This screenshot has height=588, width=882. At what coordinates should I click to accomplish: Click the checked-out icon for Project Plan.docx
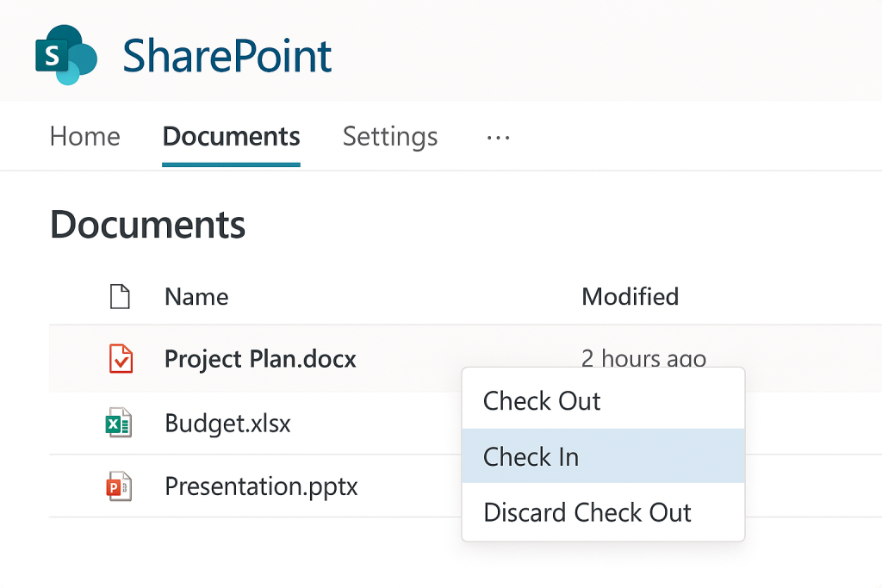121,358
